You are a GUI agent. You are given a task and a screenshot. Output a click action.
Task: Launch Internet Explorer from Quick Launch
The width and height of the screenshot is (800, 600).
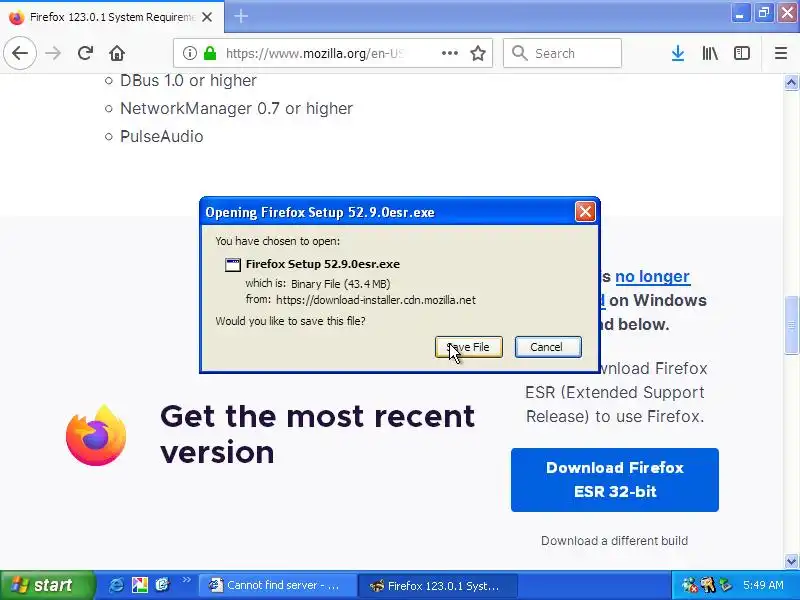tap(116, 585)
